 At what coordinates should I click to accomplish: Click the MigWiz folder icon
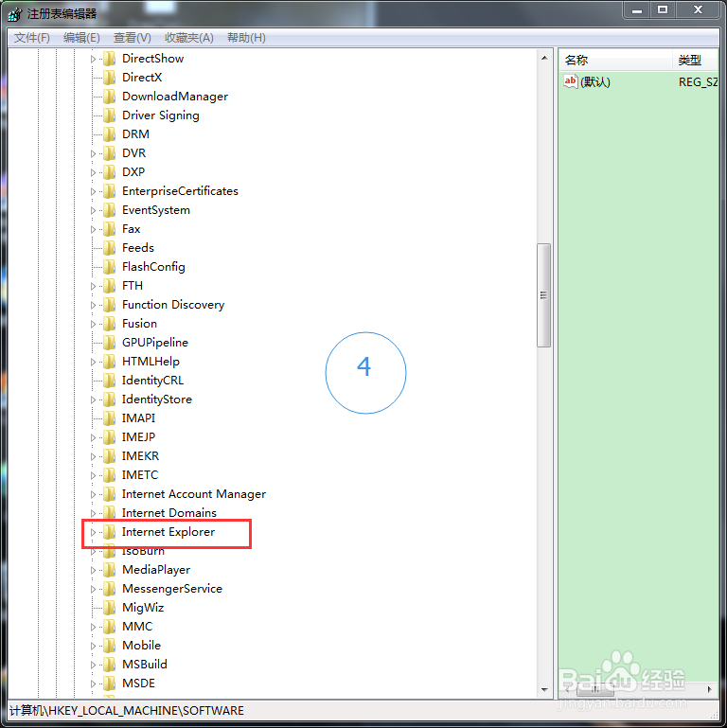point(109,608)
